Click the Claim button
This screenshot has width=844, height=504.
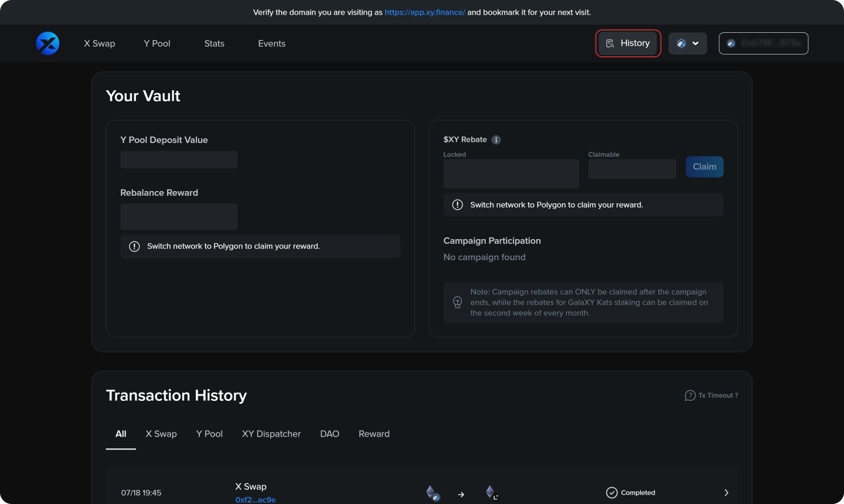(705, 166)
